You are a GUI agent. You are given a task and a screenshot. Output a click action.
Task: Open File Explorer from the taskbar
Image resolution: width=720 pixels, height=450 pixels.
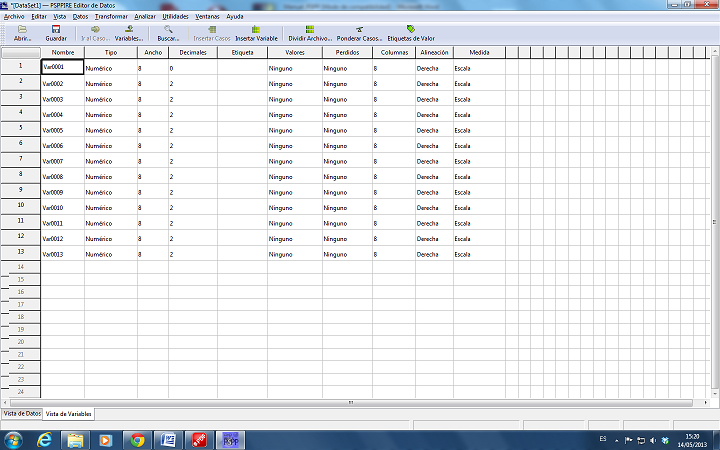coord(75,440)
